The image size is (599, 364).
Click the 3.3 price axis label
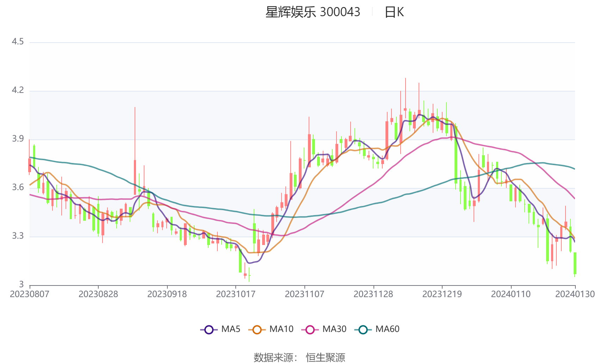click(x=18, y=236)
